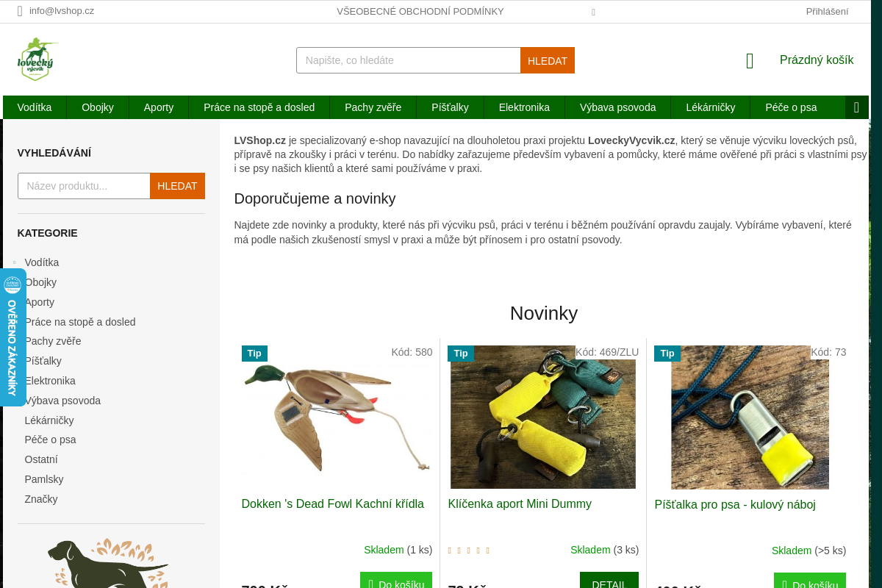Open the dog whistle product image
The image size is (882, 588).
[x=750, y=417]
